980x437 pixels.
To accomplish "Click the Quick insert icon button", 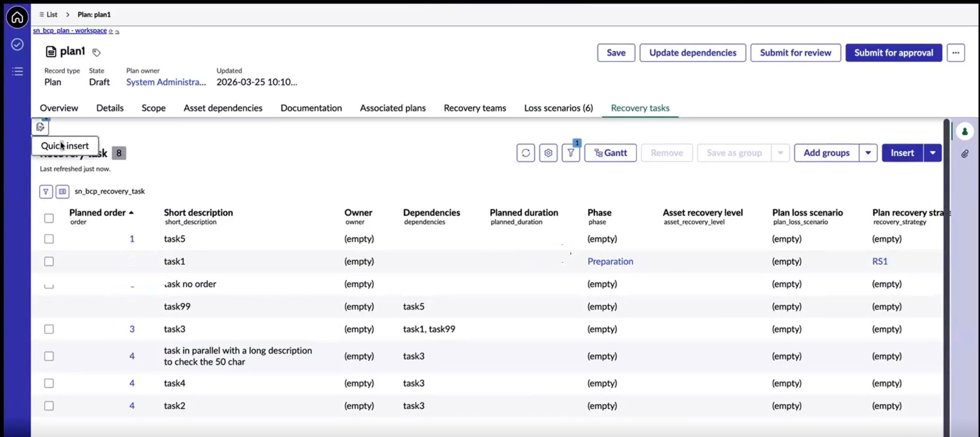I will pos(40,127).
